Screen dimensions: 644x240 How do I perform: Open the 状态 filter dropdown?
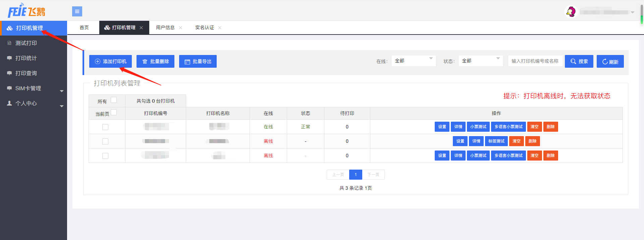[x=480, y=61]
